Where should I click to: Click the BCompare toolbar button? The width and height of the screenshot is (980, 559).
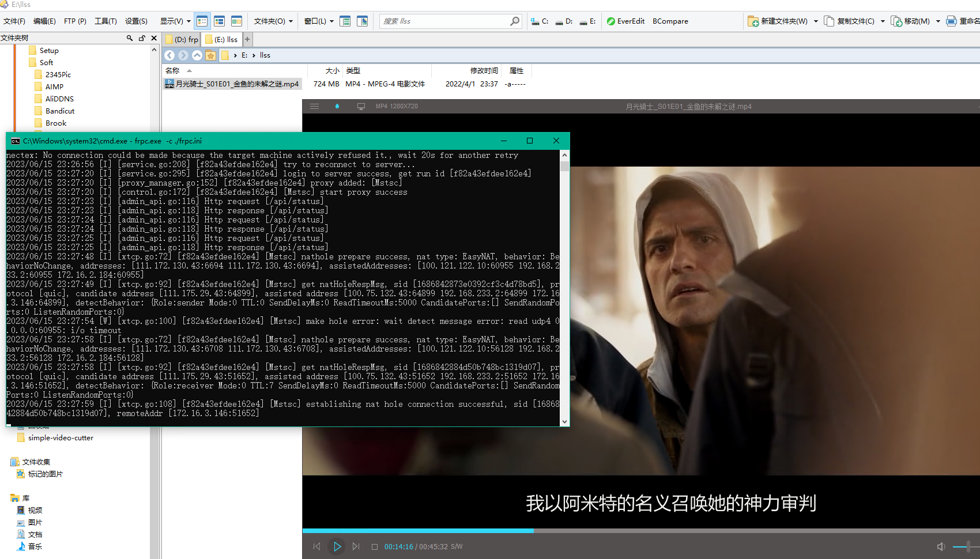tap(670, 21)
